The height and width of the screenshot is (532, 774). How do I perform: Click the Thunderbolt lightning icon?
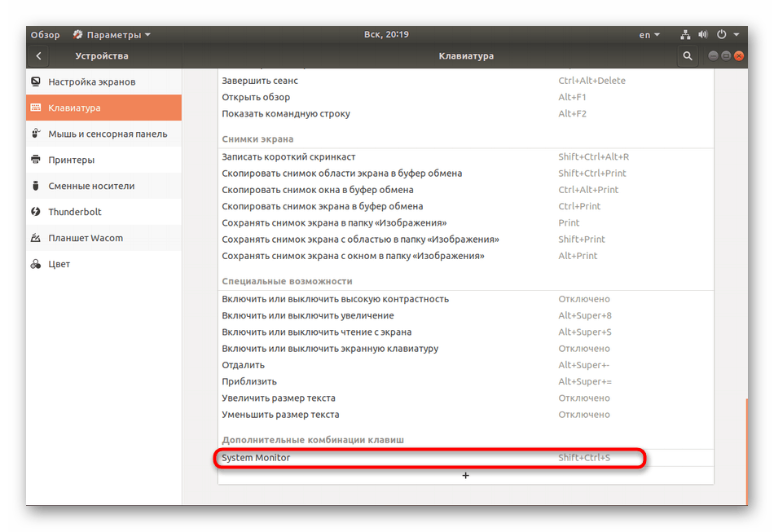tap(36, 212)
